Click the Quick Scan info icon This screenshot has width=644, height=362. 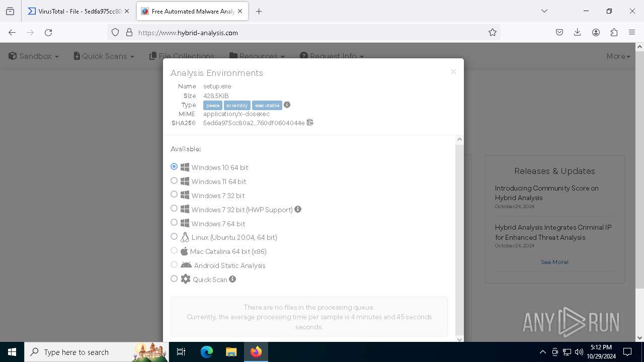(232, 279)
